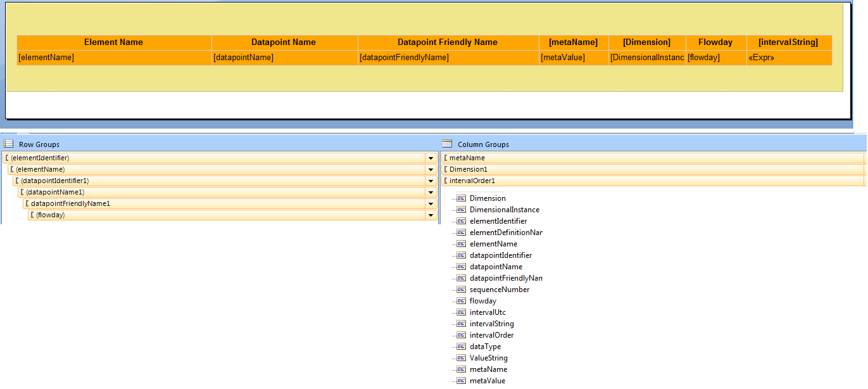
Task: Click the metaValue field icon
Action: point(461,381)
